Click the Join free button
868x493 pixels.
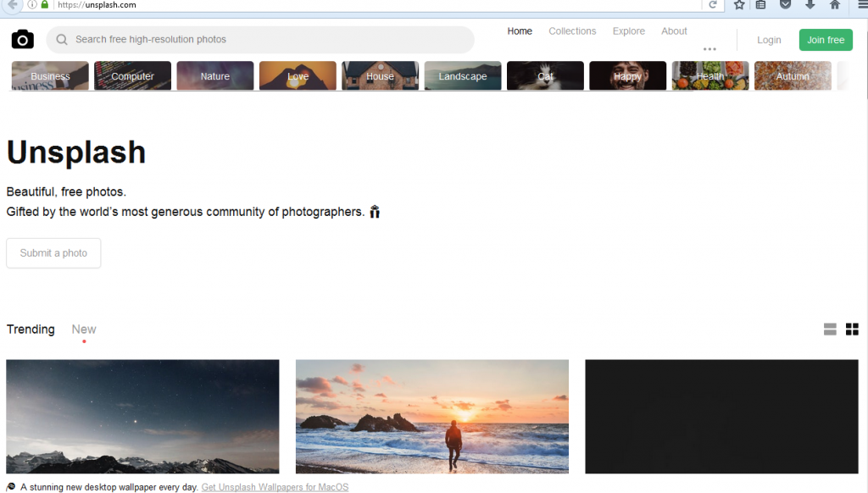pyautogui.click(x=826, y=40)
